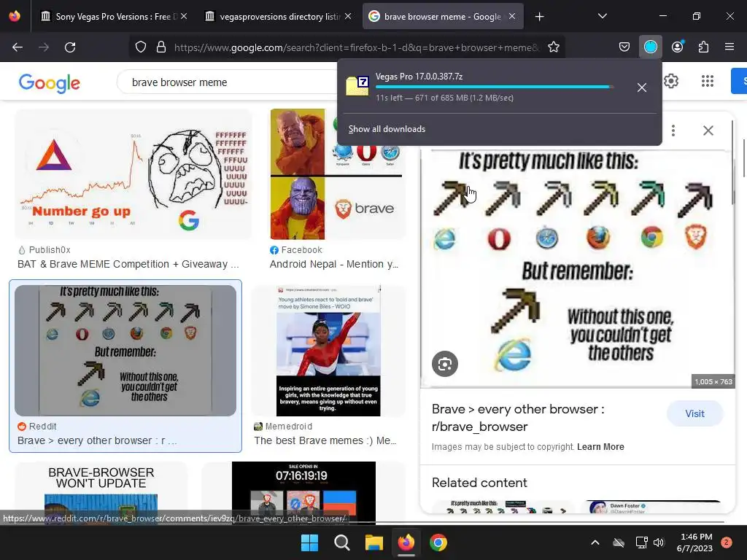Open the 07:16:19:19 countdown thumbnail
Screen dimensions: 747x560
click(303, 493)
